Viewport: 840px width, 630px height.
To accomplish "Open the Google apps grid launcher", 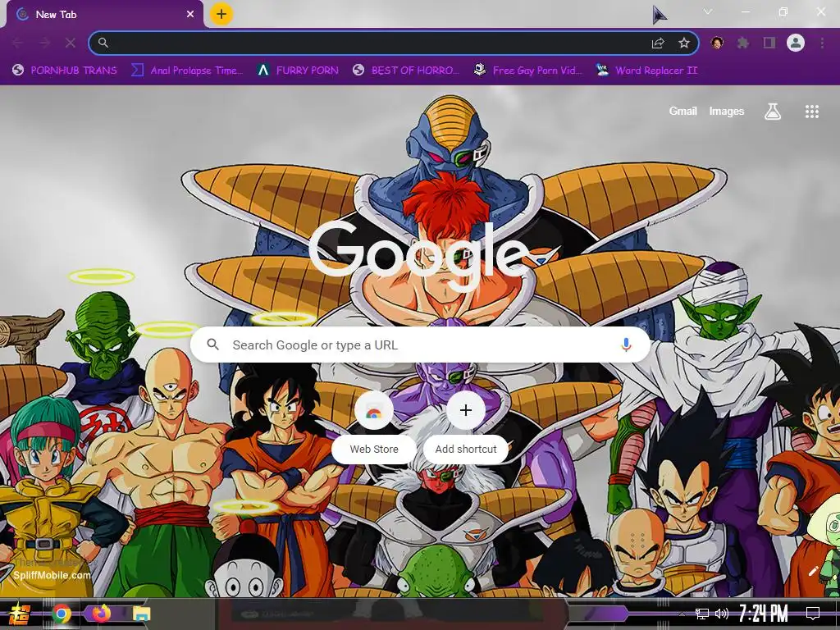I will 811,112.
